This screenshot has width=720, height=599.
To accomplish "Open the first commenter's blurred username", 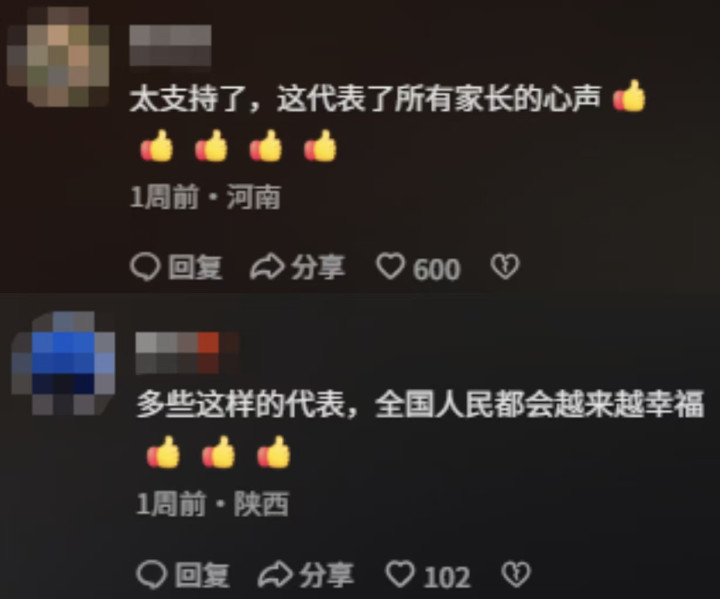I will 170,45.
